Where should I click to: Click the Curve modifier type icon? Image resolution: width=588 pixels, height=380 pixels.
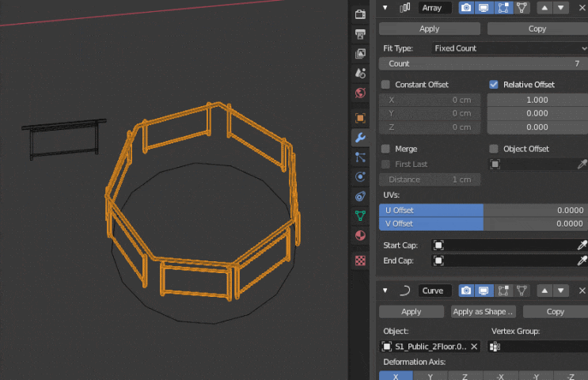point(405,291)
